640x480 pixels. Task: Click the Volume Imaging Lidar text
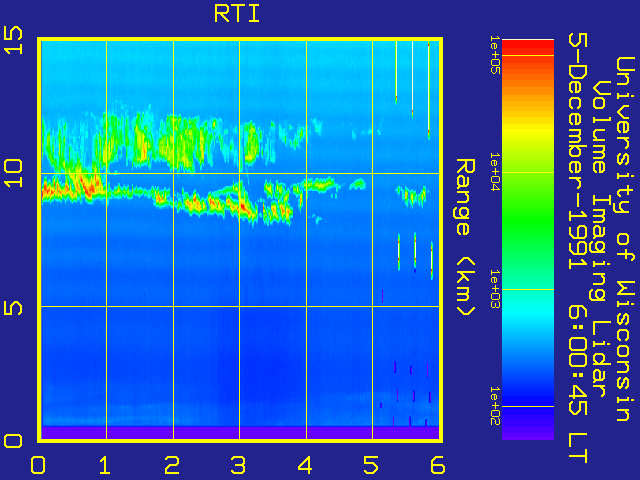click(599, 239)
